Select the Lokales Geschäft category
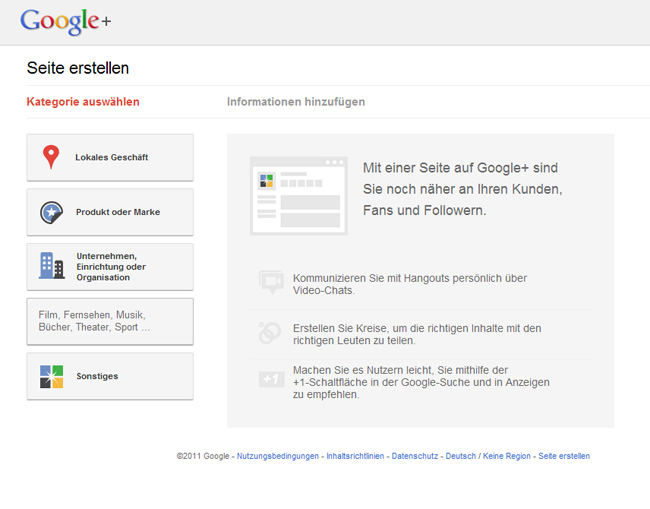 110,158
